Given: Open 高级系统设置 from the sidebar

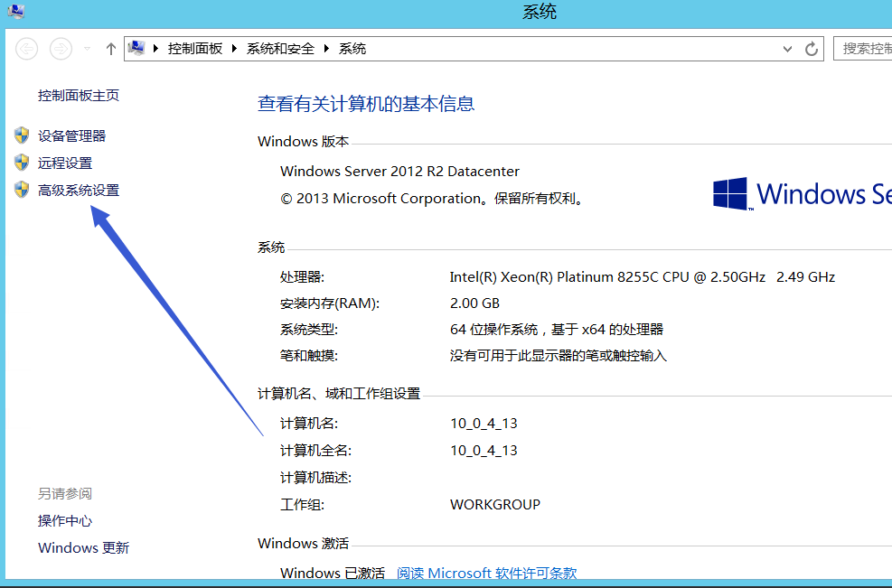Looking at the screenshot, I should (x=79, y=191).
